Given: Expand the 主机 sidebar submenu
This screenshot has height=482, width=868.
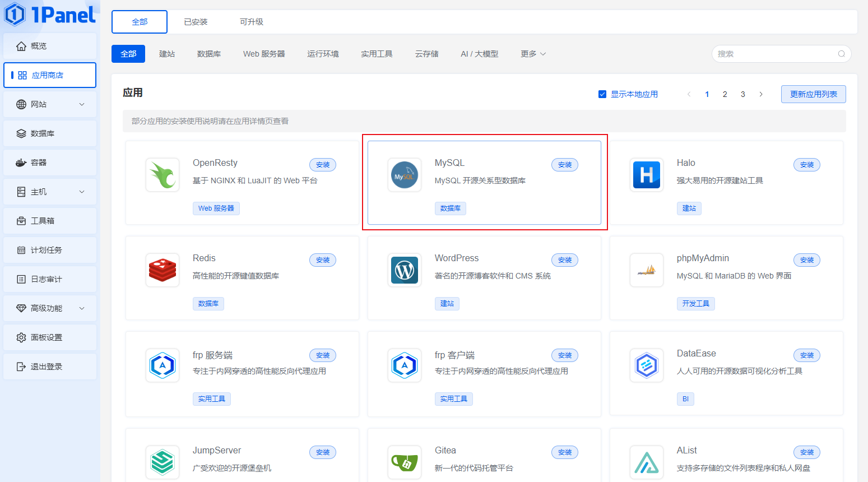Looking at the screenshot, I should (50, 192).
